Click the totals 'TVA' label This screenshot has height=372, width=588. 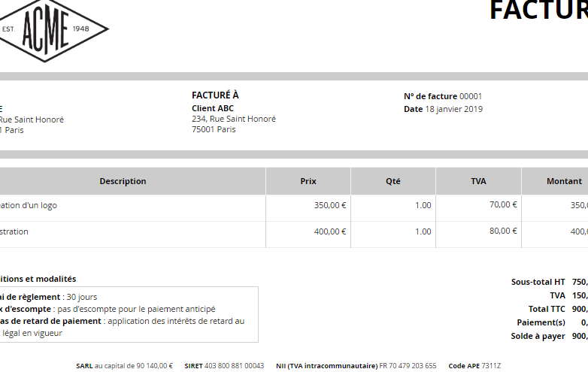point(558,295)
